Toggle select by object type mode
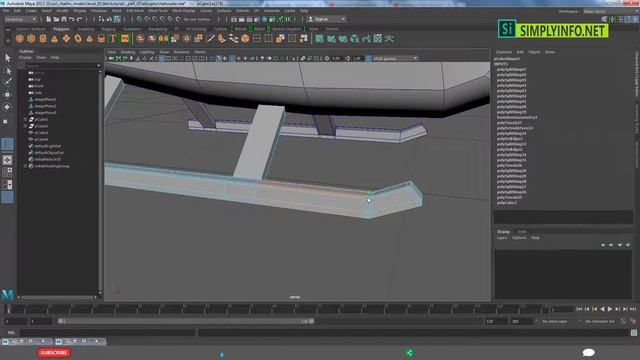 point(109,19)
